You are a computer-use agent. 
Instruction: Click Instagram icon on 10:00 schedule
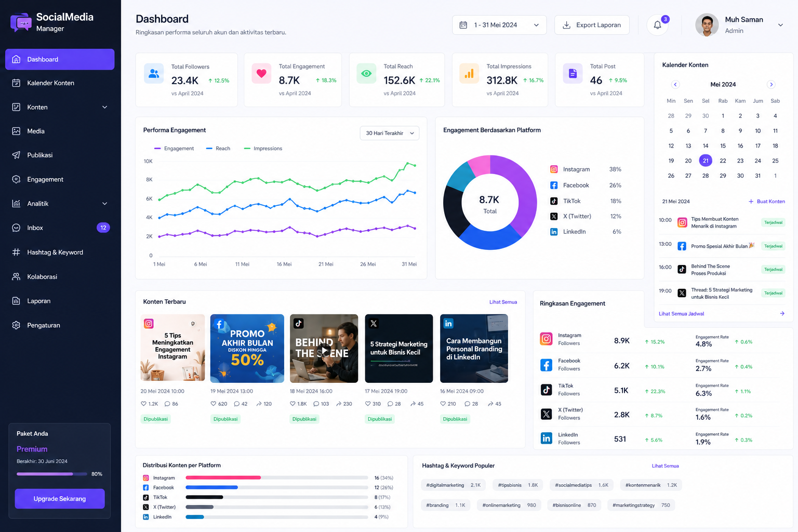pyautogui.click(x=682, y=223)
